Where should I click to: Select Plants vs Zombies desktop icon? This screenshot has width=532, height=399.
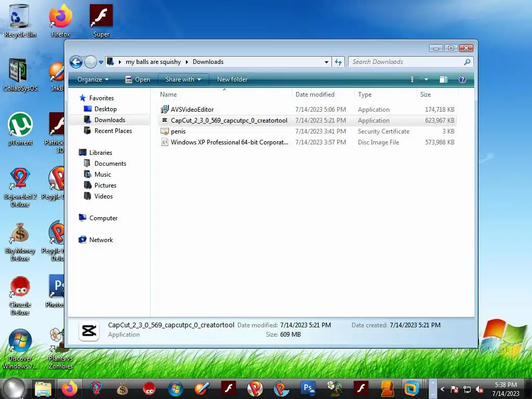60,350
